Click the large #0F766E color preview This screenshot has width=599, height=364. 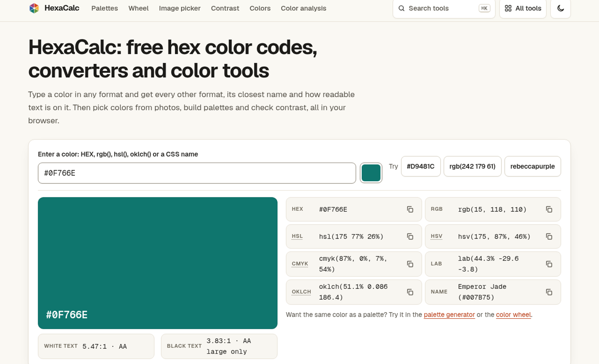click(x=158, y=263)
